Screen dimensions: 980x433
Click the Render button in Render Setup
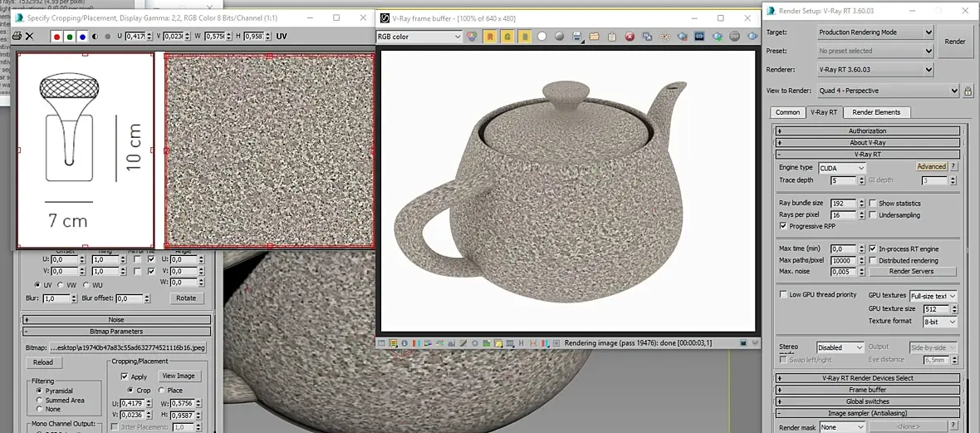954,42
